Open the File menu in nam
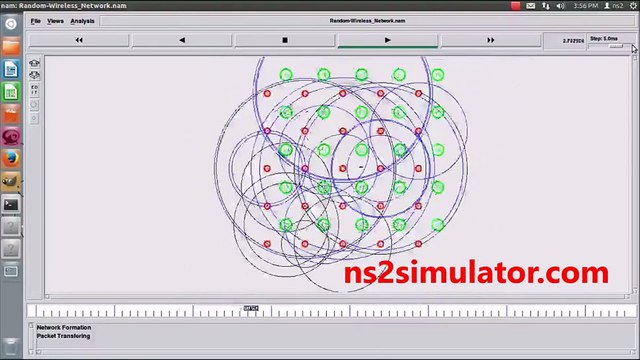Image resolution: width=640 pixels, height=360 pixels. tap(36, 21)
